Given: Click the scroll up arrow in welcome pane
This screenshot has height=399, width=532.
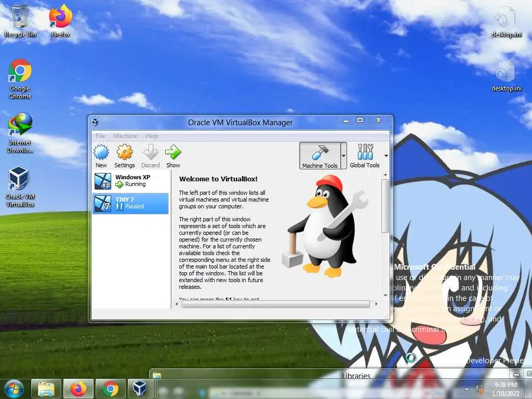Looking at the screenshot, I should pyautogui.click(x=385, y=175).
